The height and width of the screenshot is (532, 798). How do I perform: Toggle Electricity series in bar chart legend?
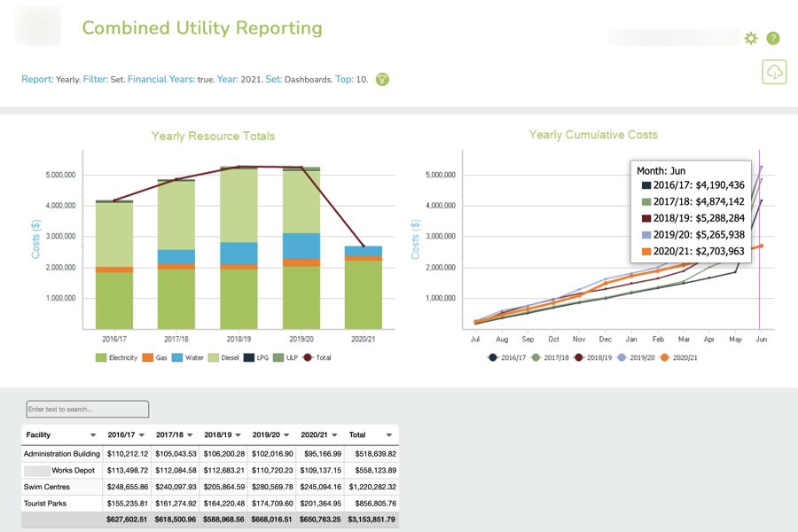(x=116, y=358)
